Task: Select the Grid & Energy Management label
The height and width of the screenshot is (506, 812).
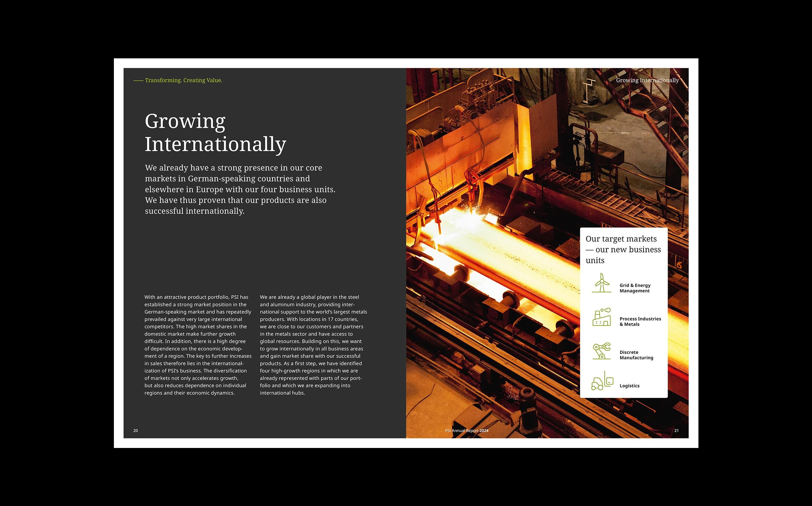Action: pos(635,288)
